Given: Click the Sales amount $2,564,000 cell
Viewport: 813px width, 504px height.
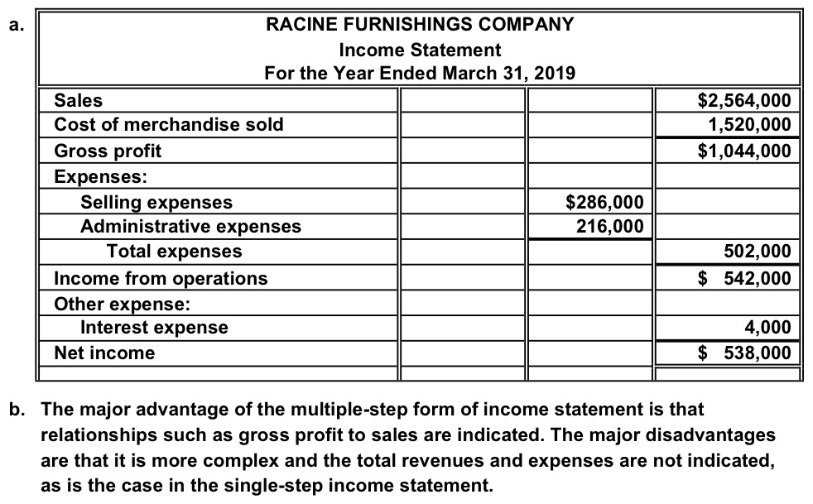Looking at the screenshot, I should click(727, 99).
